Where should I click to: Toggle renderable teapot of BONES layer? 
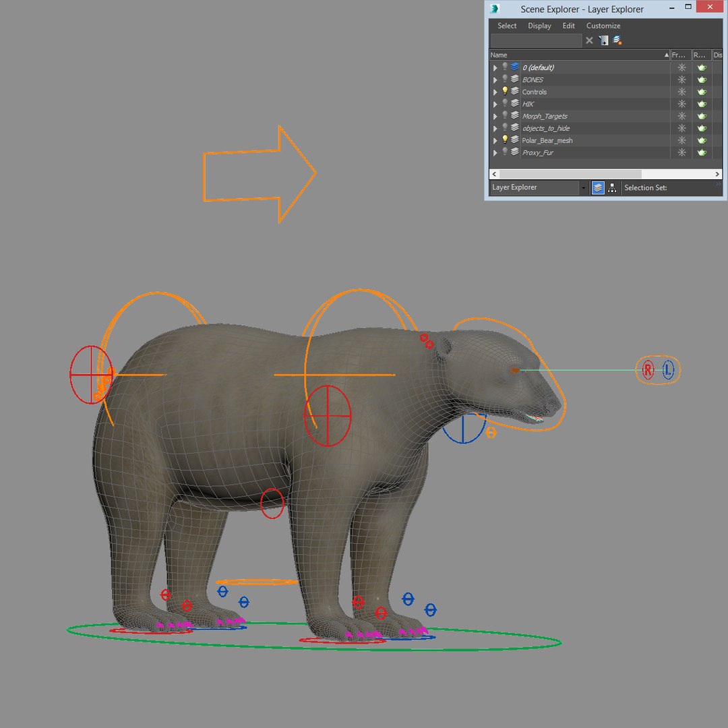click(702, 80)
